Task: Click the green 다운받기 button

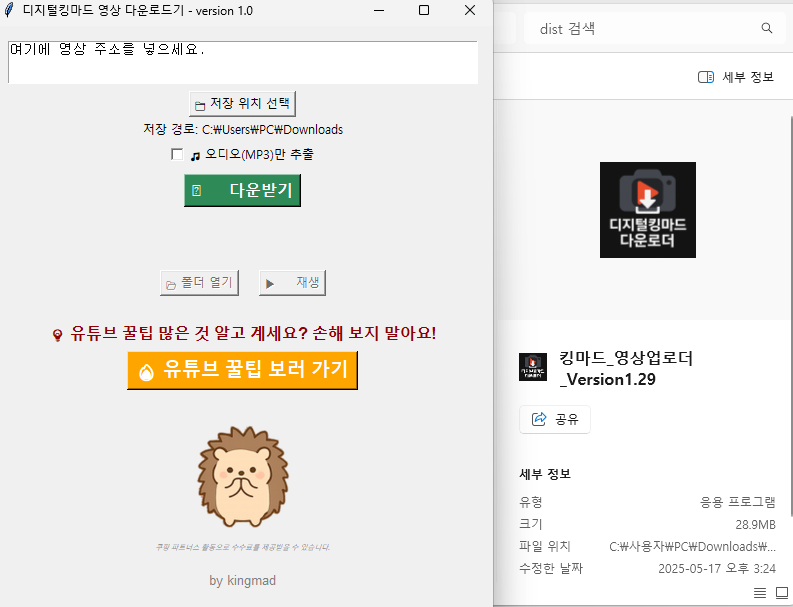Action: [242, 190]
